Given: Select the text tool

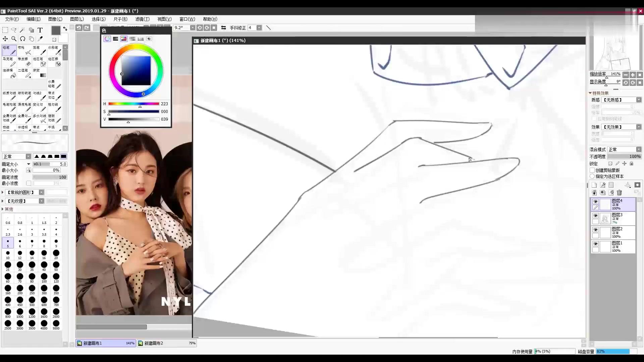Looking at the screenshot, I should [x=40, y=30].
